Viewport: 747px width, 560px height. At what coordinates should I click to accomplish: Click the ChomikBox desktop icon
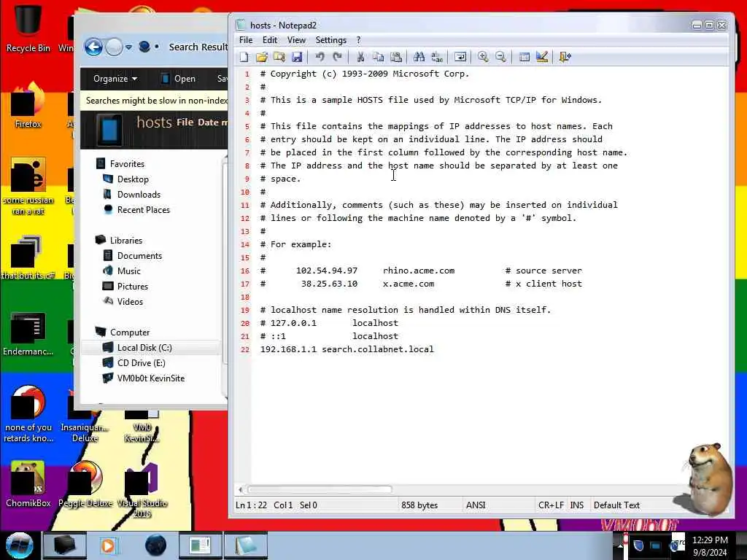tap(28, 484)
